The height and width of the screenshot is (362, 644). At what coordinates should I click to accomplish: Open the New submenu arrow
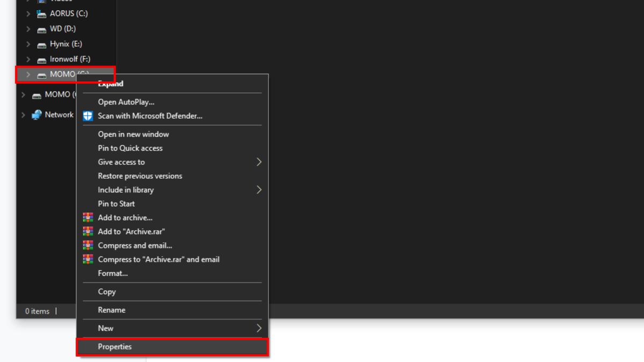click(x=259, y=328)
